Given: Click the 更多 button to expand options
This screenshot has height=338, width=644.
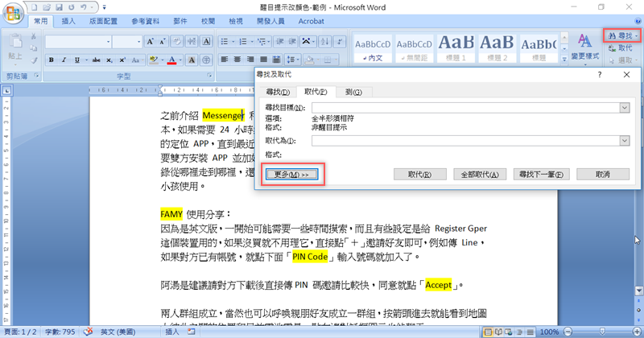Looking at the screenshot, I should (292, 175).
